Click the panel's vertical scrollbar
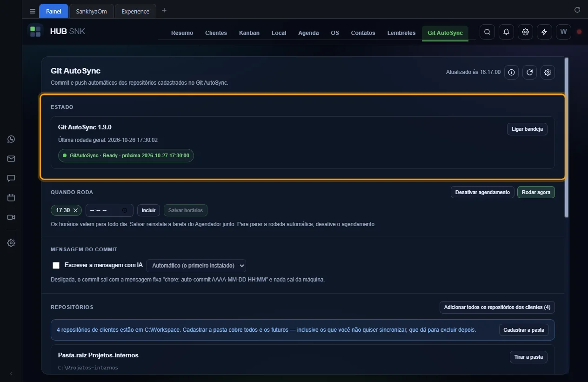 coord(566,137)
